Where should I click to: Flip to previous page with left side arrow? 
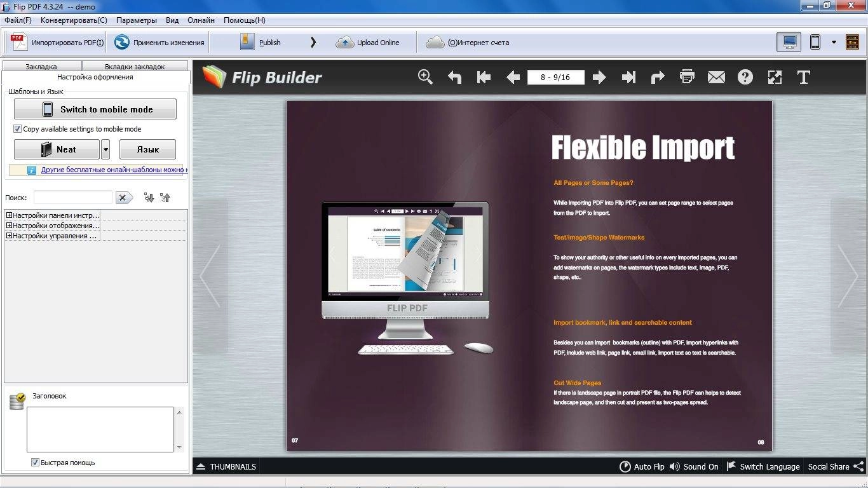click(210, 276)
